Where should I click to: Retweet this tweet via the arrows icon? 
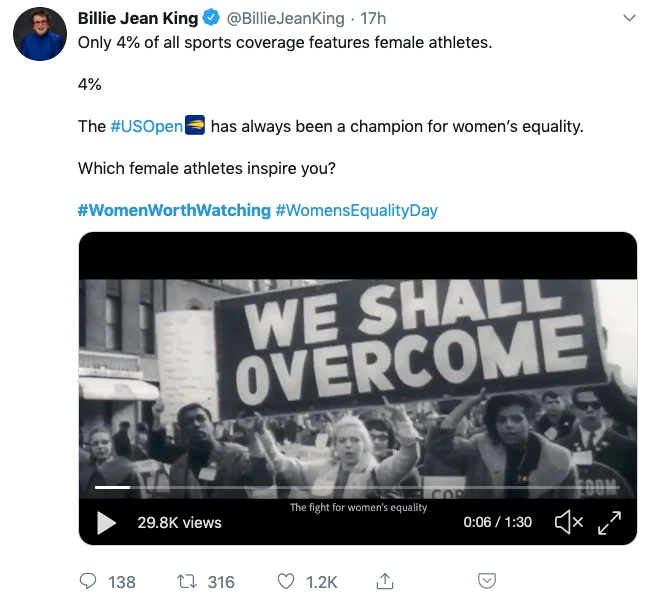(185, 581)
